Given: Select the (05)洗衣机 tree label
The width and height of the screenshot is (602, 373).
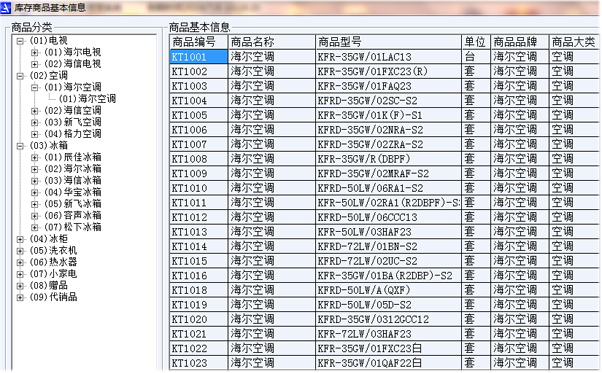Looking at the screenshot, I should (x=53, y=251).
